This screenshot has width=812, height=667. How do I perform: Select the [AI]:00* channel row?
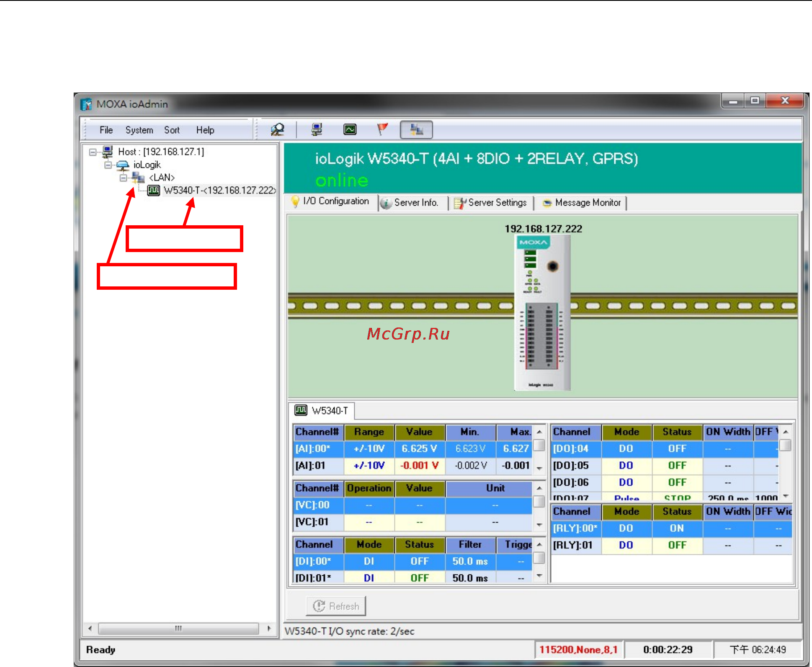click(412, 449)
